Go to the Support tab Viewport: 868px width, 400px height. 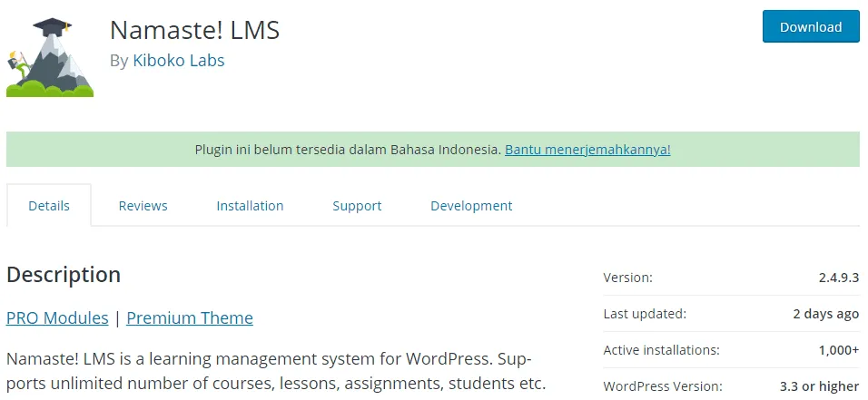coord(357,206)
